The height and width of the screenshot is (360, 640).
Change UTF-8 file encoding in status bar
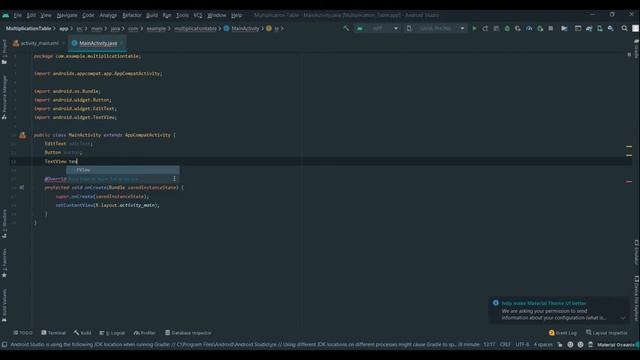click(522, 344)
